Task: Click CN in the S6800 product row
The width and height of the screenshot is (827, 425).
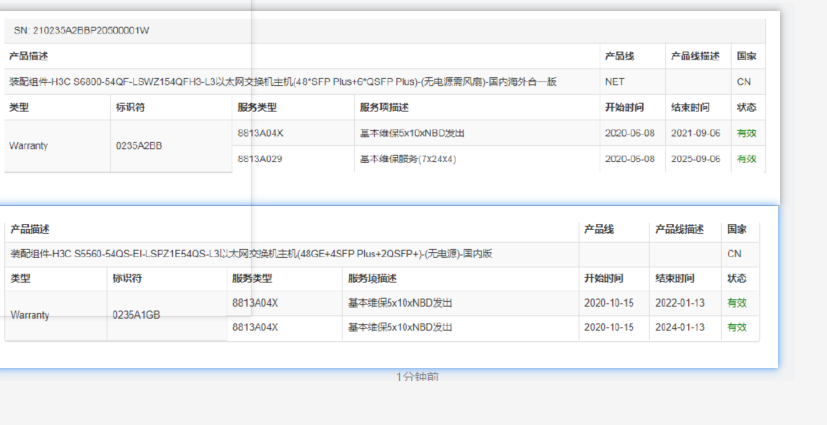Action: pos(744,82)
